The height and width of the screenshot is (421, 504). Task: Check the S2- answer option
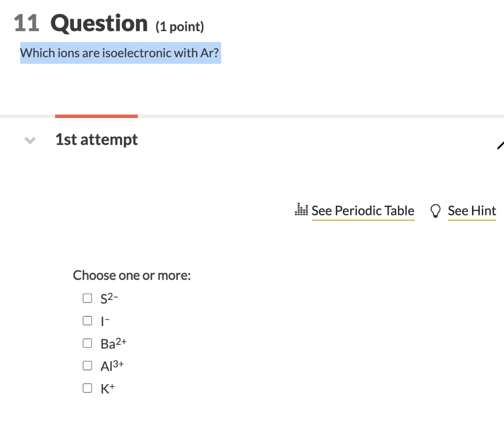coord(87,298)
